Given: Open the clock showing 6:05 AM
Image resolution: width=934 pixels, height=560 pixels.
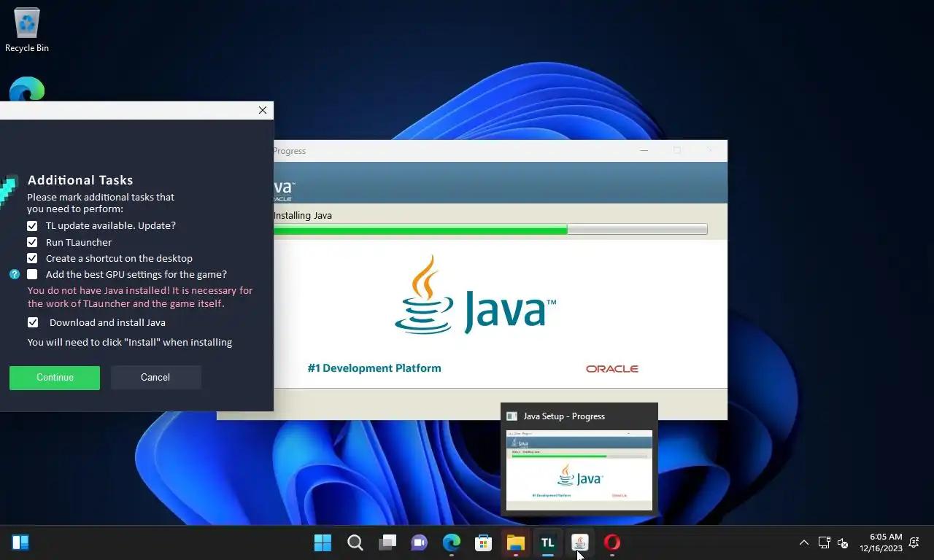Looking at the screenshot, I should (x=881, y=542).
